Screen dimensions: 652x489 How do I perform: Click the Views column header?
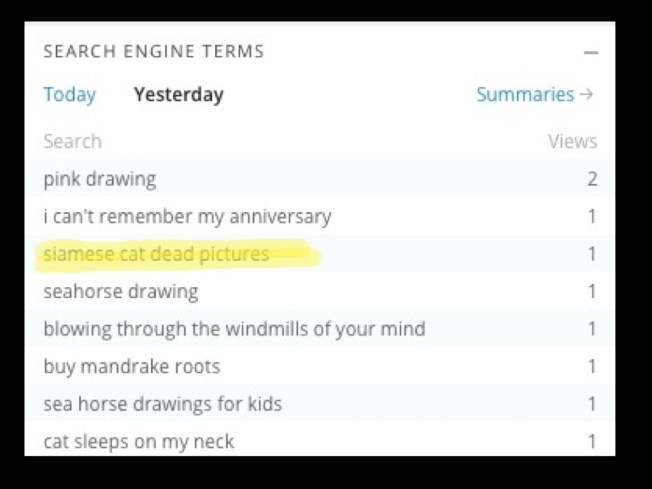[572, 141]
